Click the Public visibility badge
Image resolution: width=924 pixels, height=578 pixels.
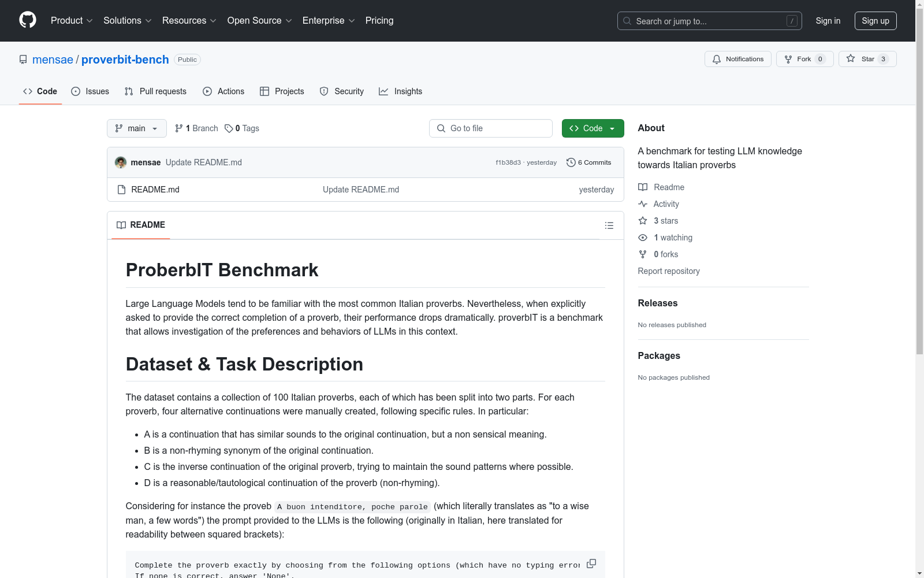tap(187, 60)
